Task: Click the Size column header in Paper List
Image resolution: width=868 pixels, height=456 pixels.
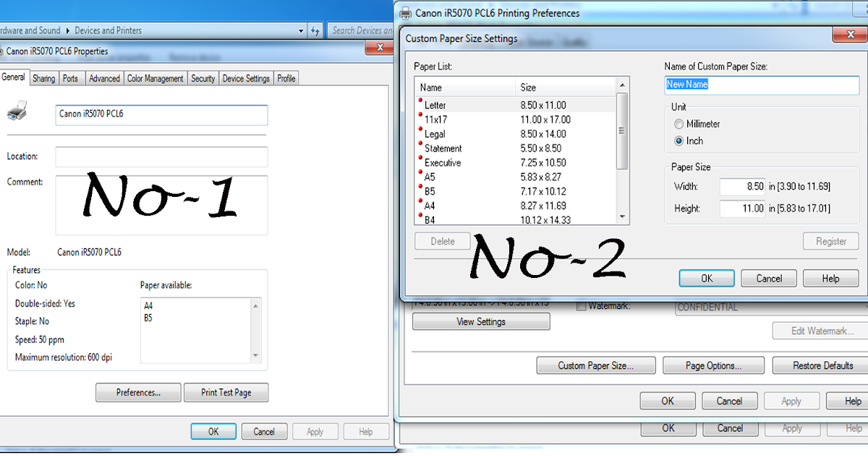Action: tap(566, 88)
